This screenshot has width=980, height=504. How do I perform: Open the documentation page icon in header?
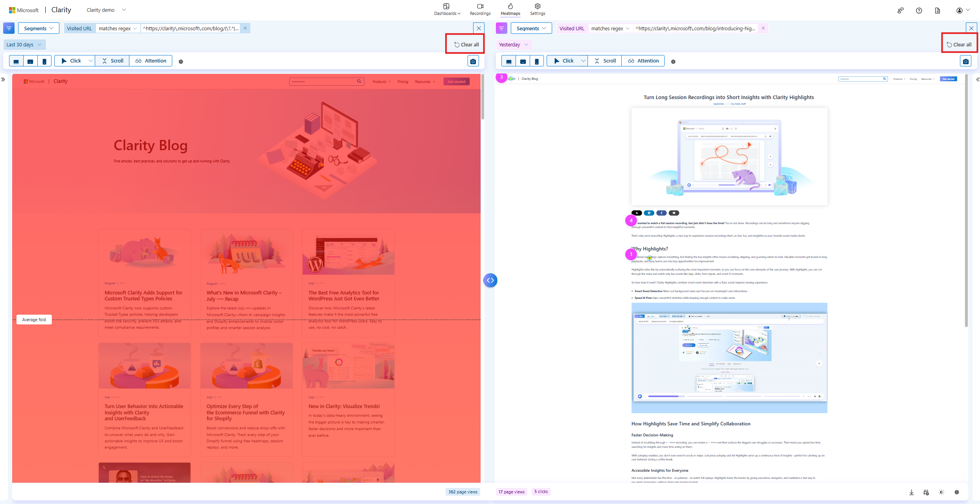tap(938, 11)
